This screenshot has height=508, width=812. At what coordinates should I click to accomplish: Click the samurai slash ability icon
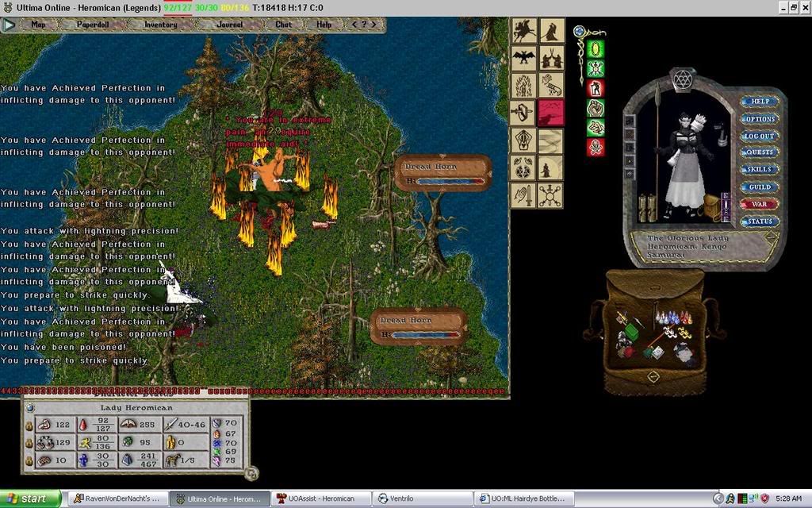551,30
